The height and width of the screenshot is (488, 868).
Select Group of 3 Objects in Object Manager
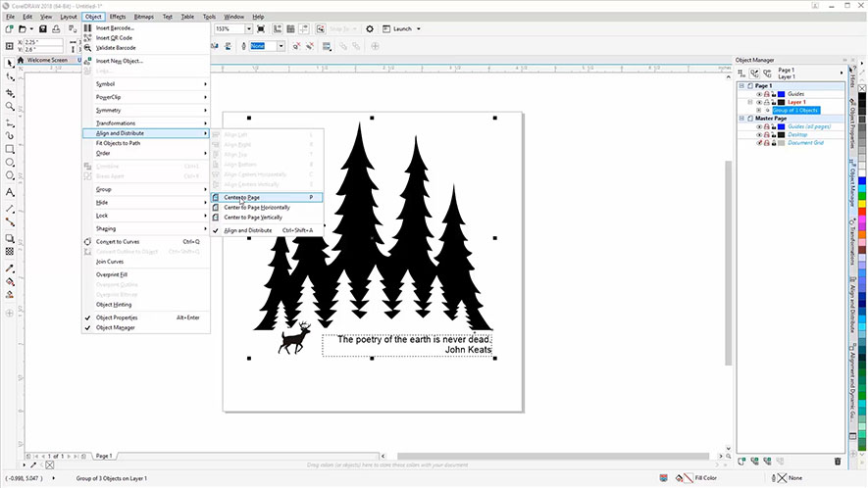pos(794,111)
